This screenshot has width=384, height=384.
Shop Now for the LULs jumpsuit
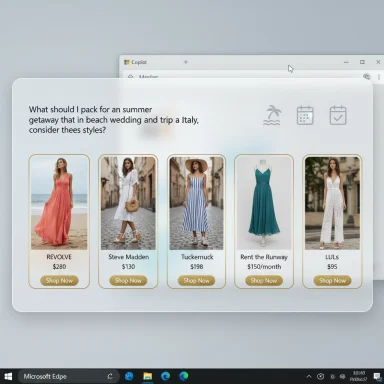coord(332,281)
